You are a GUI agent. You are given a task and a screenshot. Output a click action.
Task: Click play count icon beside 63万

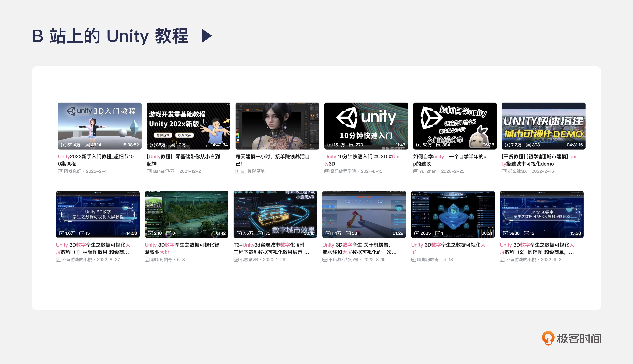pyautogui.click(x=419, y=145)
